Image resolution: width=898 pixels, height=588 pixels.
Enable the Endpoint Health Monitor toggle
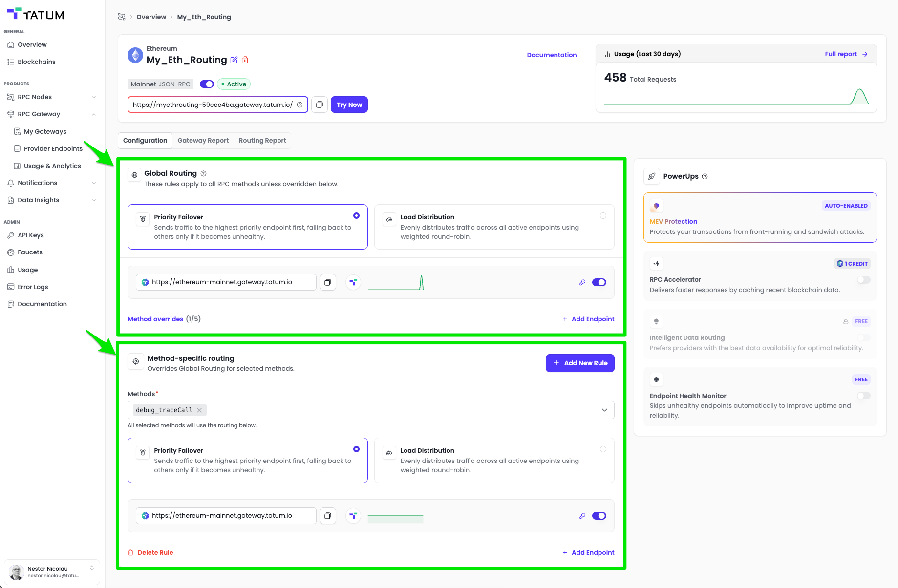(864, 396)
